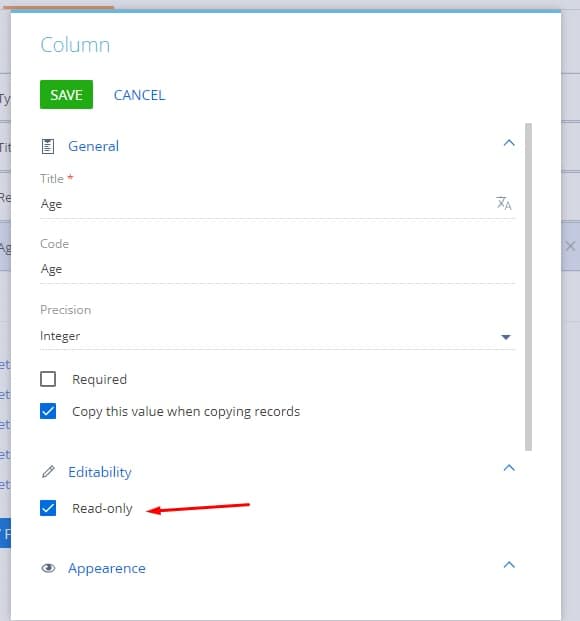Image resolution: width=580 pixels, height=621 pixels.
Task: Click the Appearence eye icon
Action: coord(48,568)
